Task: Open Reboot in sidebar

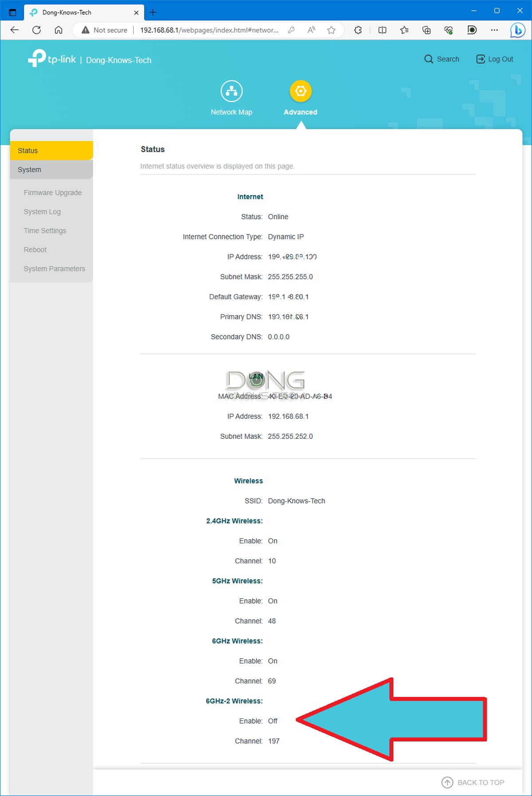Action: point(35,250)
